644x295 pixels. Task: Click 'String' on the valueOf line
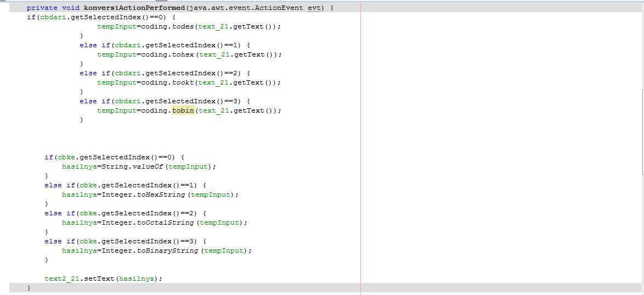click(115, 166)
